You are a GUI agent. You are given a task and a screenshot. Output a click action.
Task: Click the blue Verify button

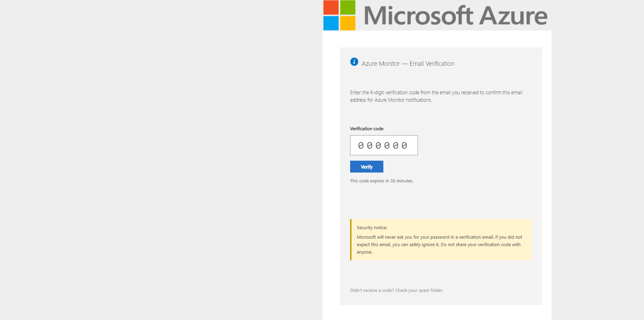[367, 167]
